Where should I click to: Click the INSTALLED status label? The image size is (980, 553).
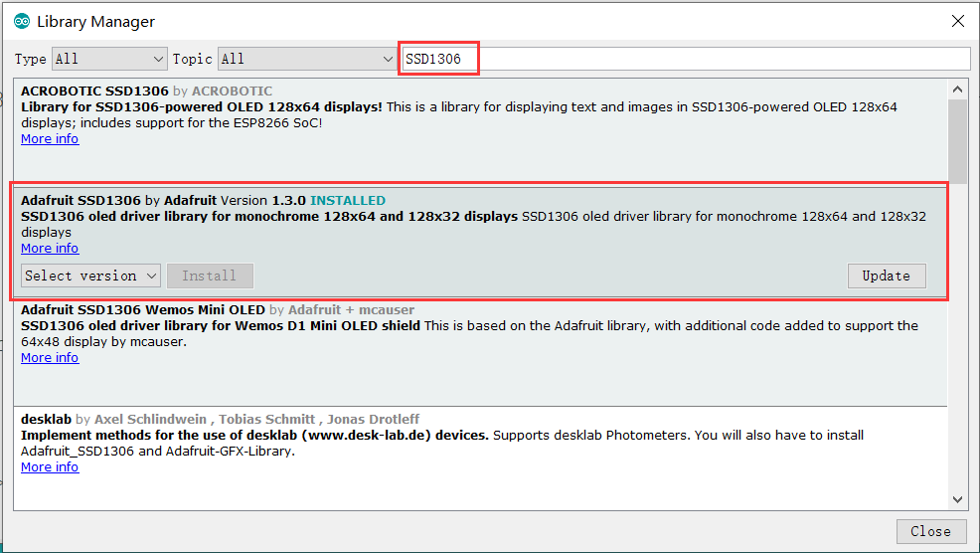click(348, 200)
